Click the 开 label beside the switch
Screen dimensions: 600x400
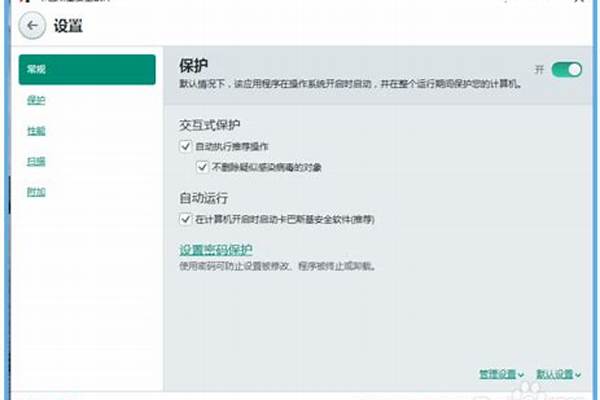coord(540,70)
